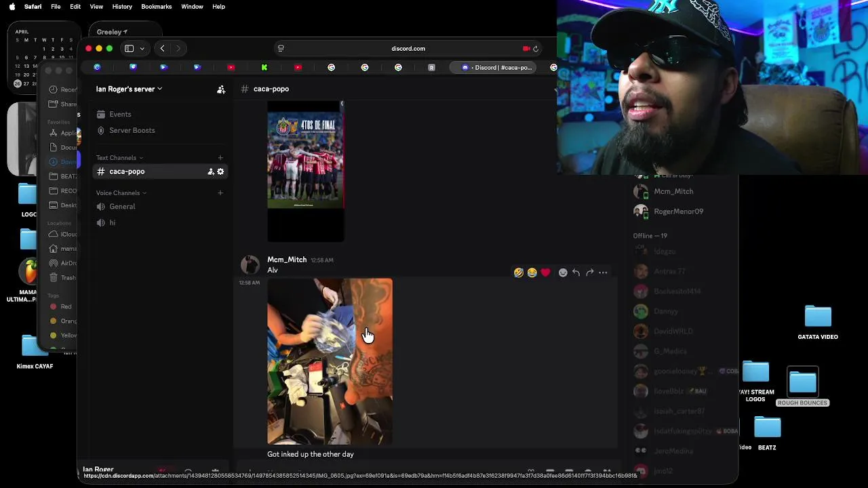The height and width of the screenshot is (488, 868).
Task: Go back in Safari history
Action: [162, 48]
